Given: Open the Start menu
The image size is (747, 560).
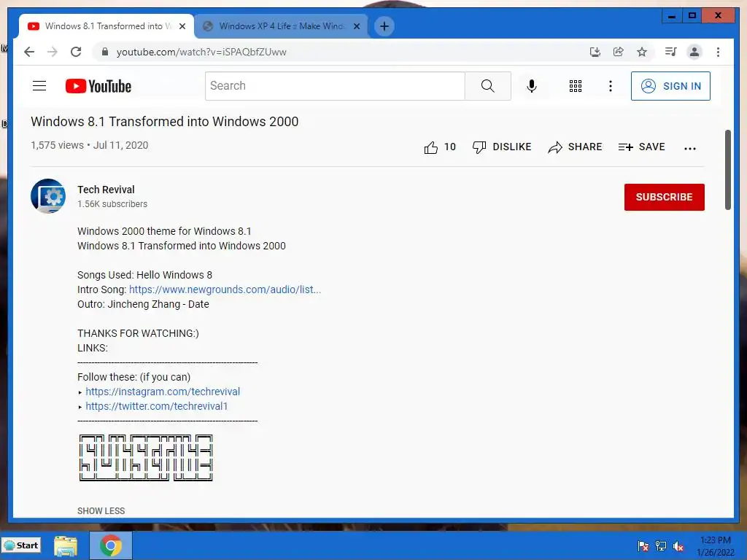Looking at the screenshot, I should tap(21, 545).
